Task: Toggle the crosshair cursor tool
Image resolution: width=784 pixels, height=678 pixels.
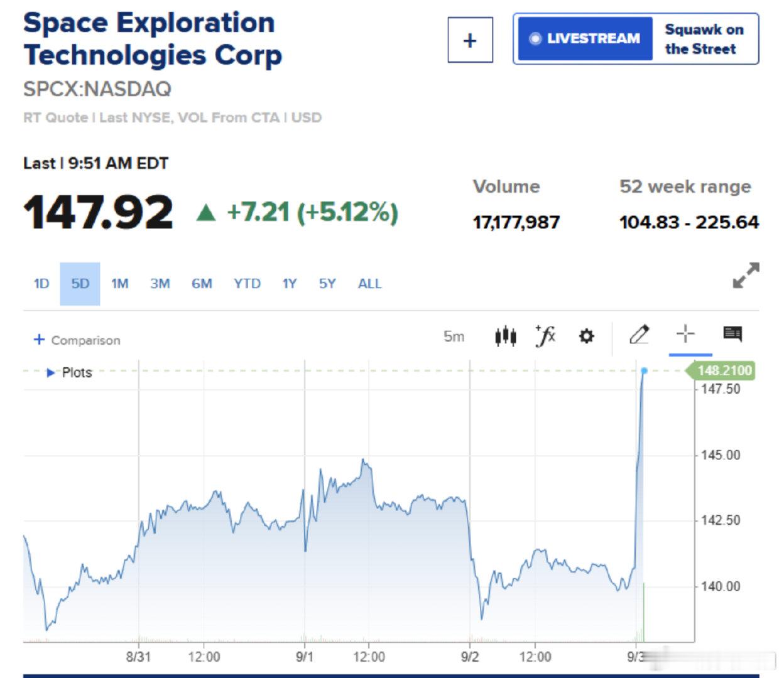Action: [685, 334]
